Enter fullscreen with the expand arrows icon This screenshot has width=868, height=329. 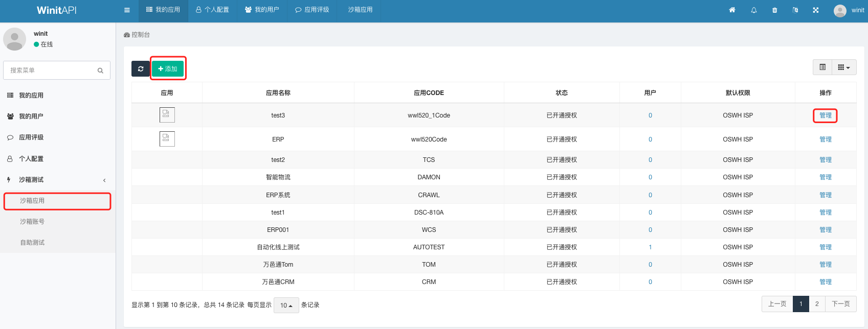(816, 10)
